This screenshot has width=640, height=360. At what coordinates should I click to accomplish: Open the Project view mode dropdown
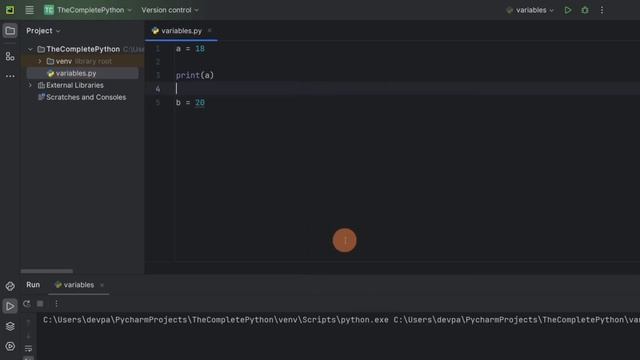(43, 31)
